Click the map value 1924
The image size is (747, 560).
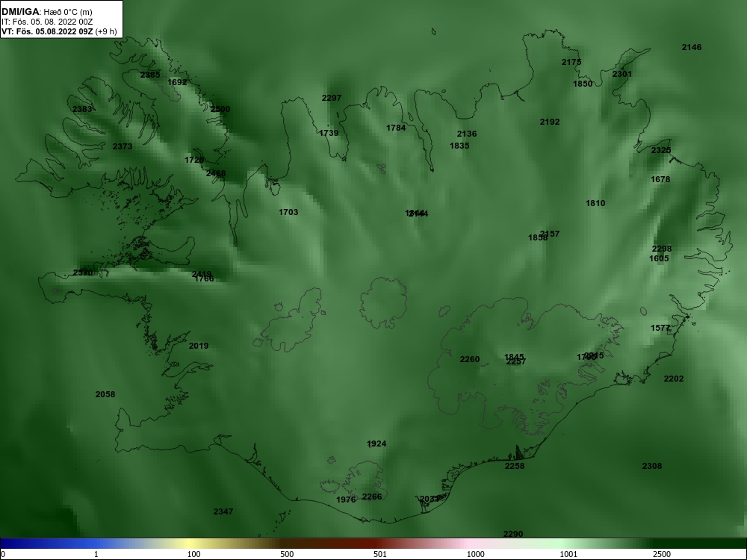(x=376, y=444)
